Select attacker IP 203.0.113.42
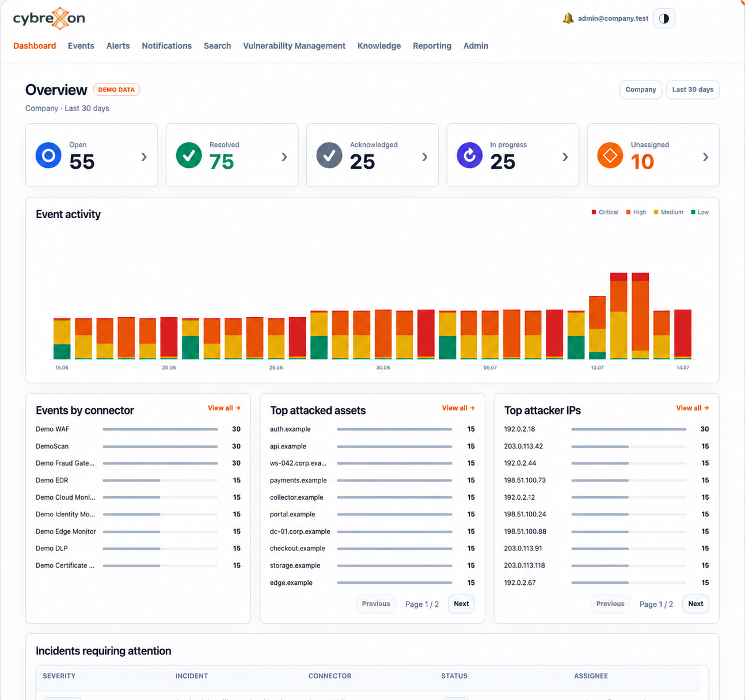 607,446
